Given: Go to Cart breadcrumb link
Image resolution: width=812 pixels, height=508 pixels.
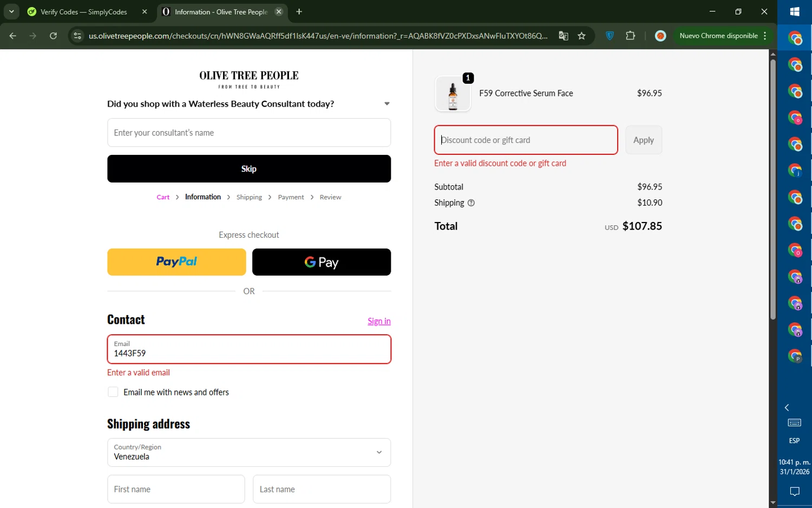Looking at the screenshot, I should coord(163,197).
